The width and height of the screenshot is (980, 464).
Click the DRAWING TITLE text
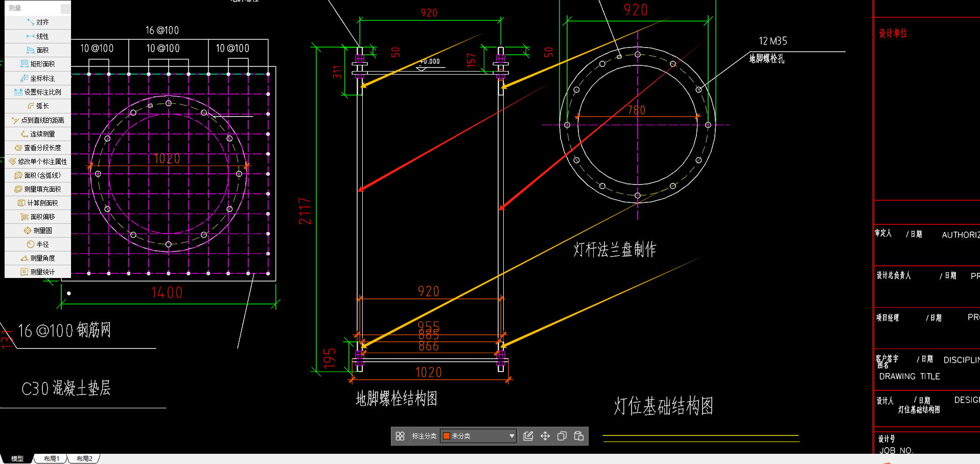[x=909, y=376]
